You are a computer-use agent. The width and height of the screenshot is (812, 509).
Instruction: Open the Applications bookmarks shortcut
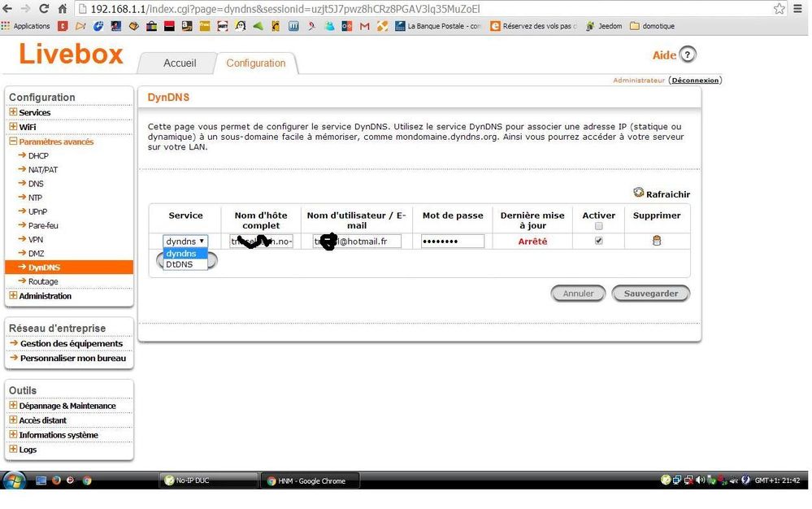[x=26, y=26]
